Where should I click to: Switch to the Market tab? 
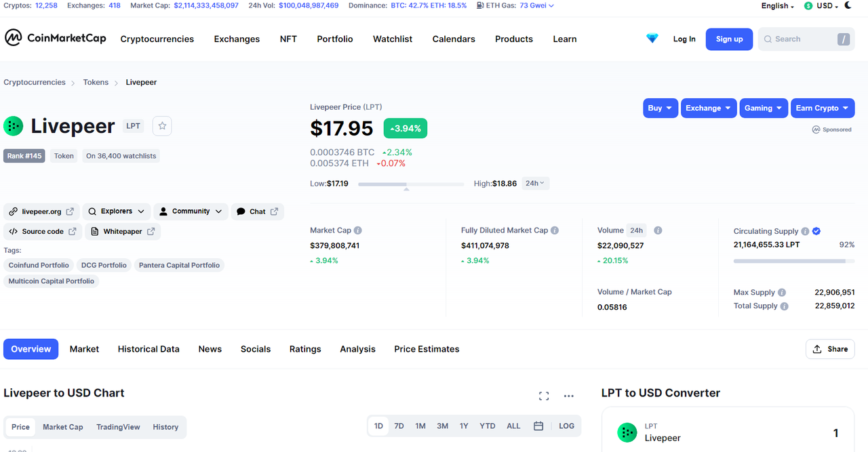tap(84, 349)
